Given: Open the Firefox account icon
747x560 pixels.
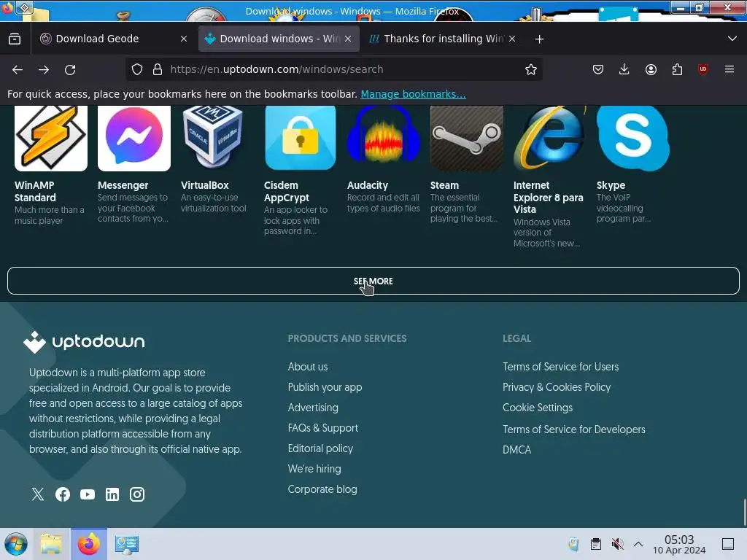Looking at the screenshot, I should point(651,69).
